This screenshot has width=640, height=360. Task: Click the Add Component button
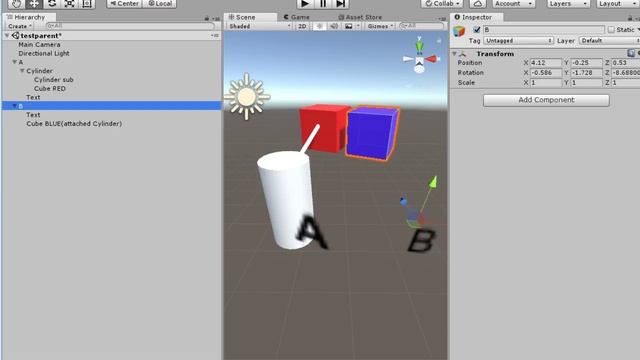coord(546,100)
